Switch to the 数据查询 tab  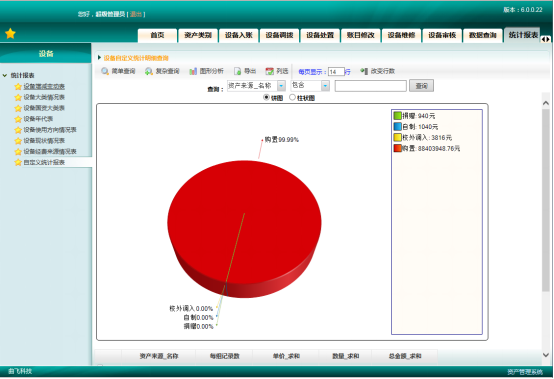tap(483, 35)
